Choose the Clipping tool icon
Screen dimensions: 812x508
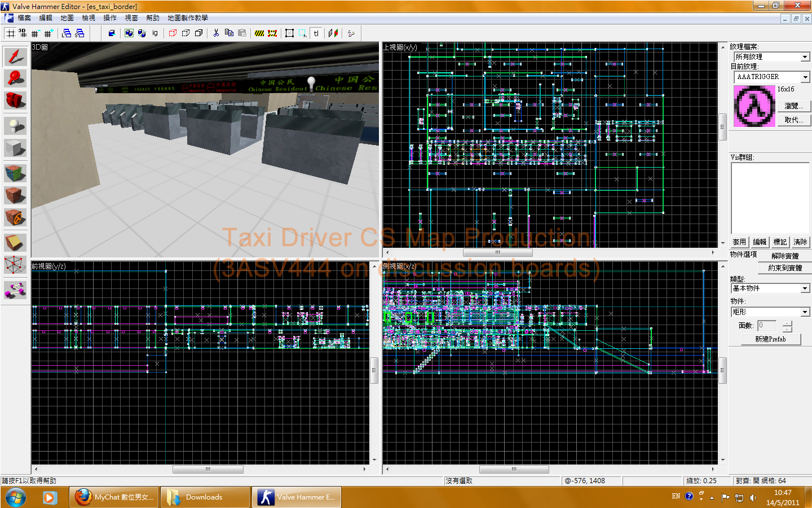(x=15, y=242)
